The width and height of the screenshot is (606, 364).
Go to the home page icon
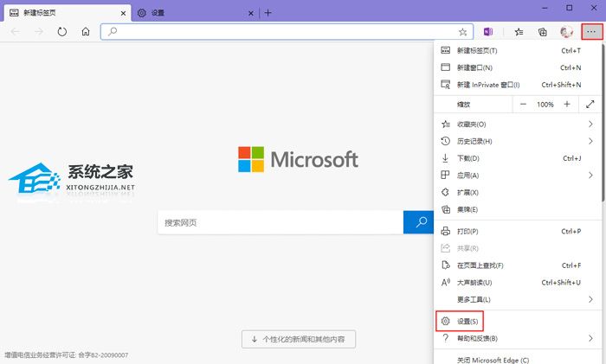(86, 32)
